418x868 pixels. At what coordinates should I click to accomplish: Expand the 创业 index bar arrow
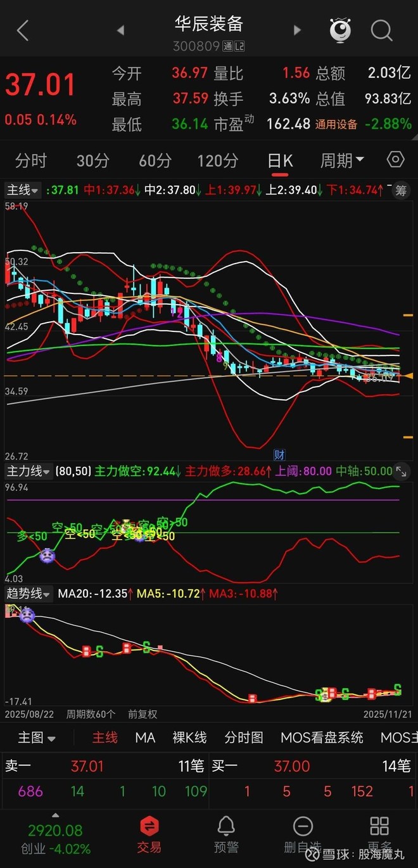[x=55, y=815]
